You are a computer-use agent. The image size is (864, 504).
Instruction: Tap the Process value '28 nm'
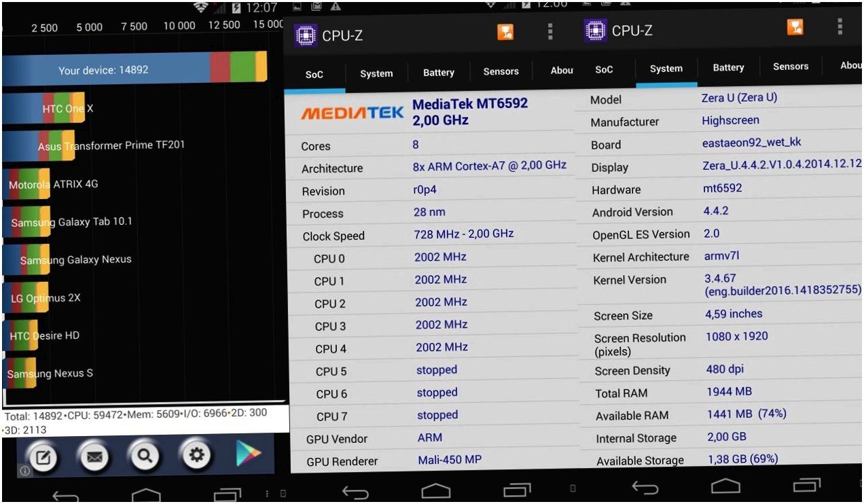(429, 212)
